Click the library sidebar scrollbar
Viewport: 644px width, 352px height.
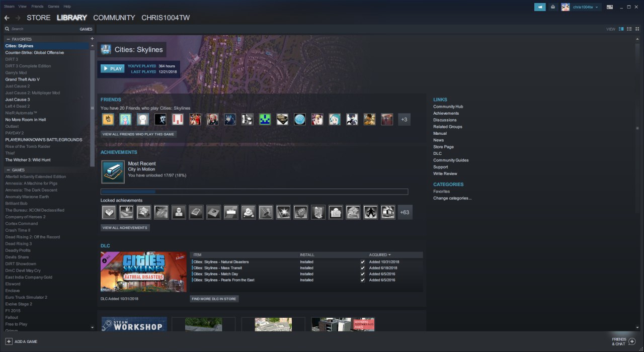click(x=92, y=108)
